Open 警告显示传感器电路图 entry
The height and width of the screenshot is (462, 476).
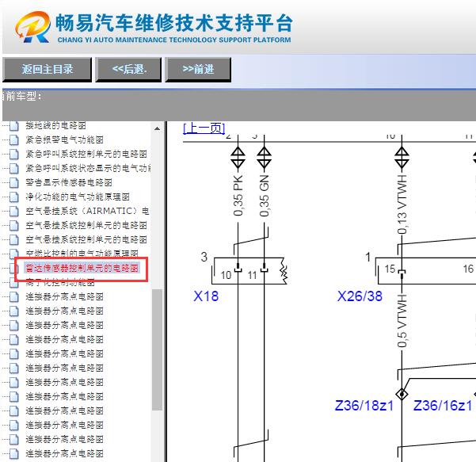[x=69, y=182]
